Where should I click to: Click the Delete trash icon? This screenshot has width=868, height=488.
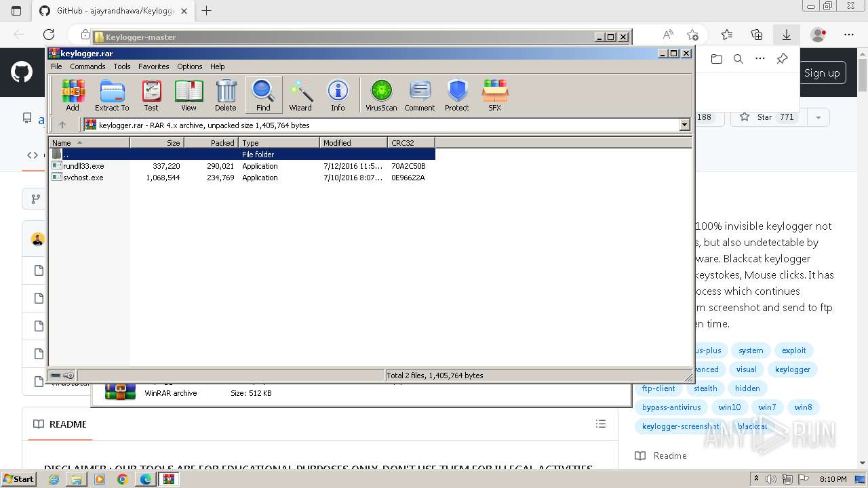[226, 95]
